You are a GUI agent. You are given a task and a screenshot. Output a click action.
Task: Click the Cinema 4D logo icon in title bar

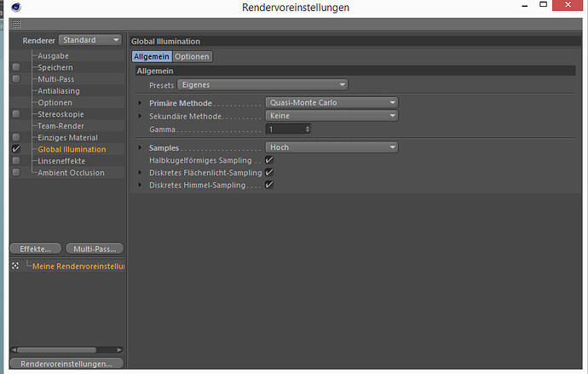(x=15, y=7)
